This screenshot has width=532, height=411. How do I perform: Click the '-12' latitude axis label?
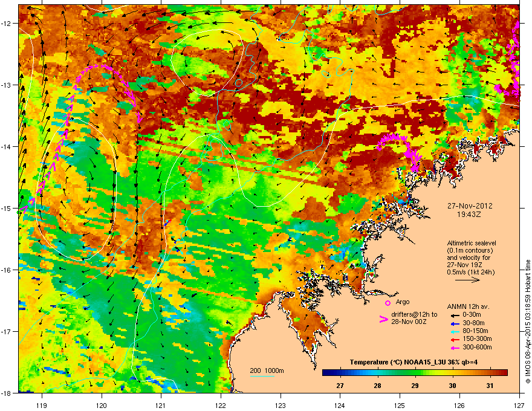click(6, 24)
